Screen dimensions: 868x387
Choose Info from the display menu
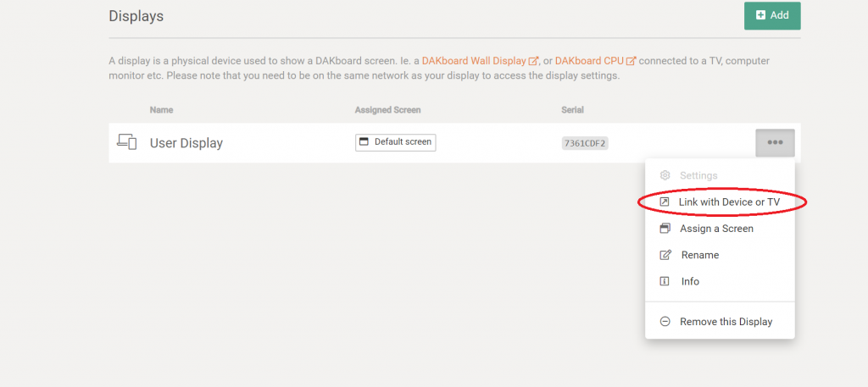(720, 281)
